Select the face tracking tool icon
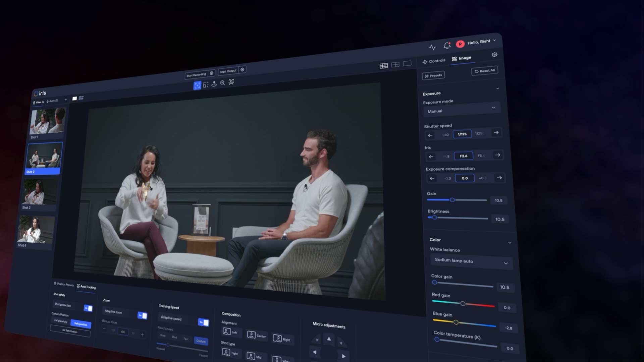The image size is (644, 362). [231, 82]
